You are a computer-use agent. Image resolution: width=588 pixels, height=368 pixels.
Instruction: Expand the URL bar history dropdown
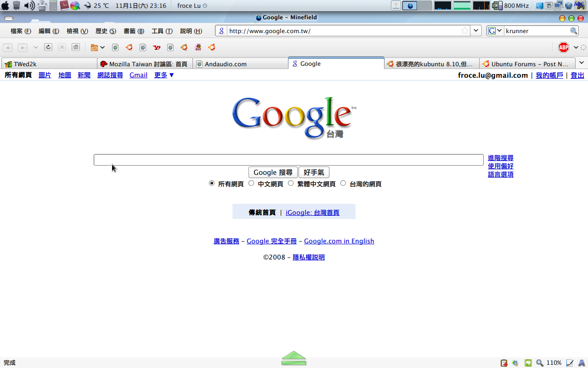476,31
